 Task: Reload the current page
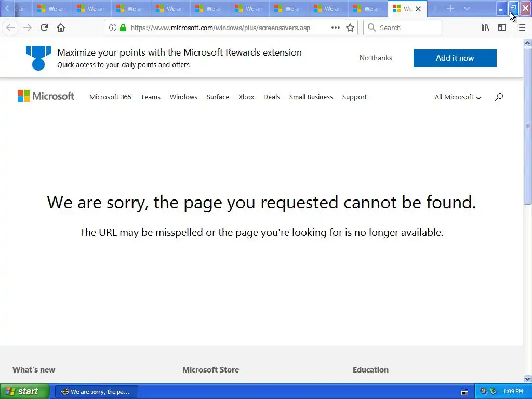tap(44, 28)
